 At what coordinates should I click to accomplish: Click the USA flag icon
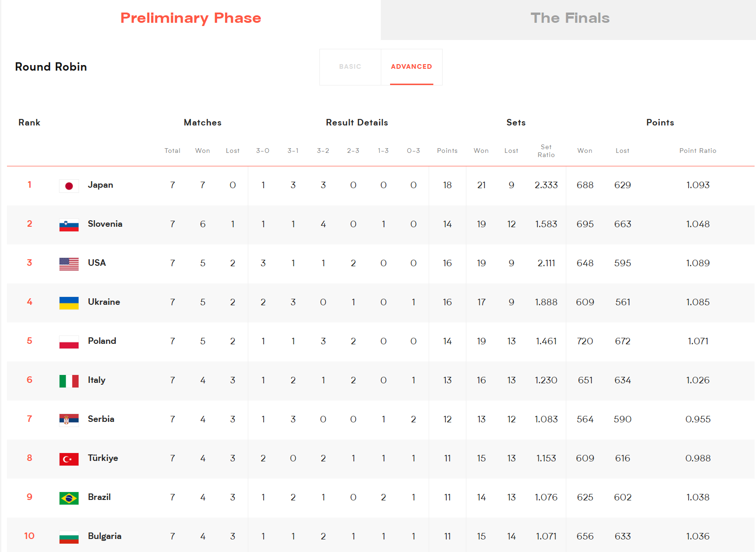69,264
